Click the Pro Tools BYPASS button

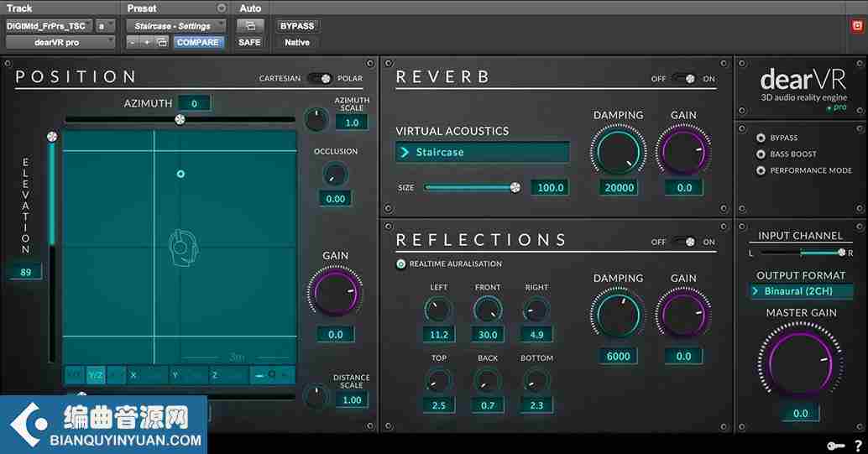296,25
